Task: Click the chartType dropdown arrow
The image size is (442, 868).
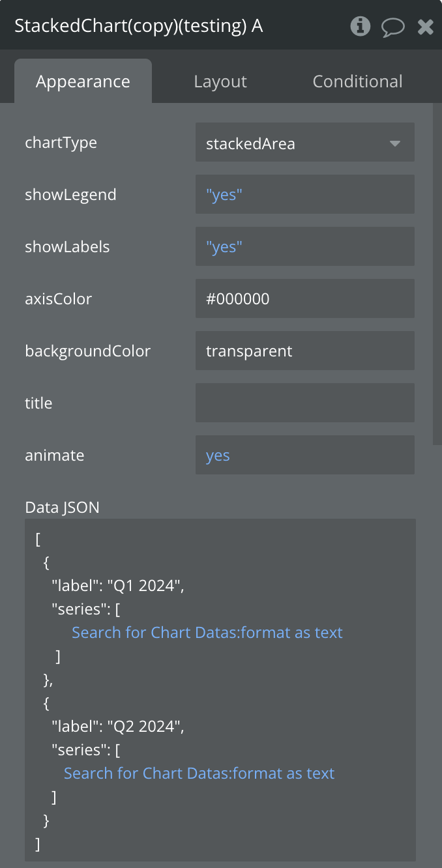Action: 395,143
